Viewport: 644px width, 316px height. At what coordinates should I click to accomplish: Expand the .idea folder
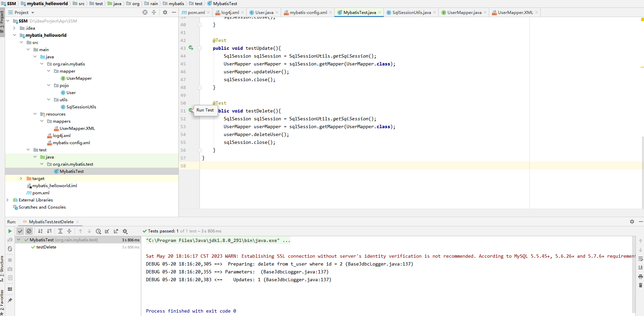coord(14,28)
